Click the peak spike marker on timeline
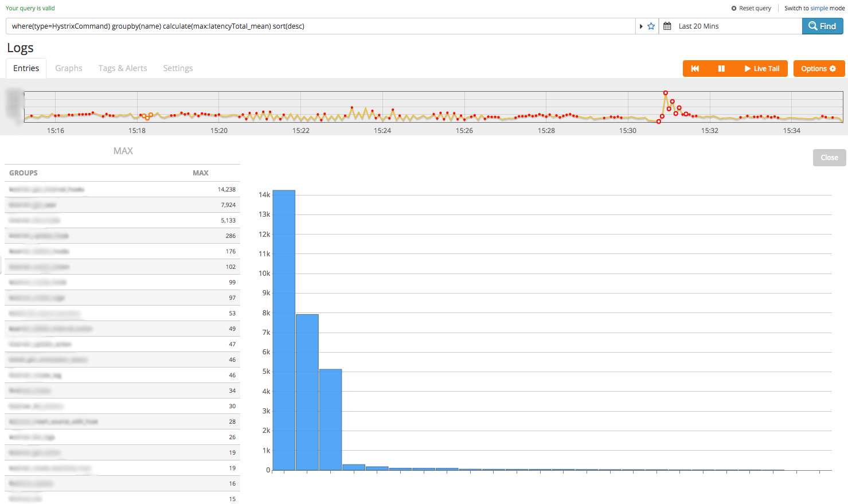Viewport: 848px width, 504px height. [666, 93]
